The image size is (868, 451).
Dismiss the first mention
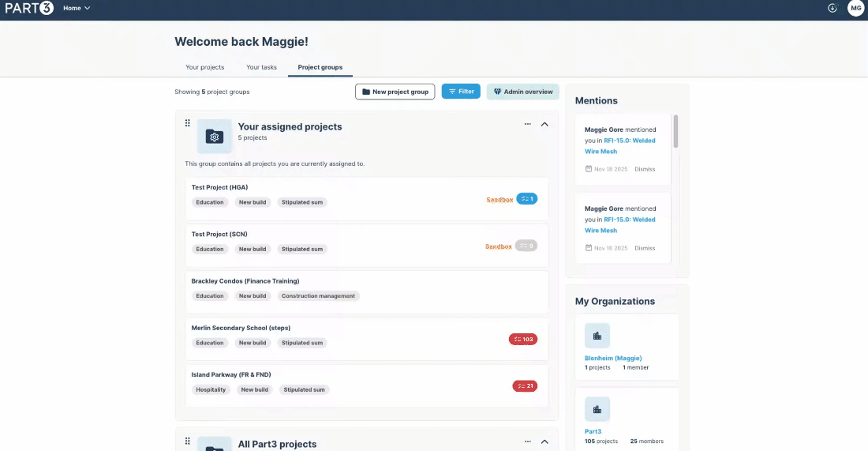click(x=645, y=169)
